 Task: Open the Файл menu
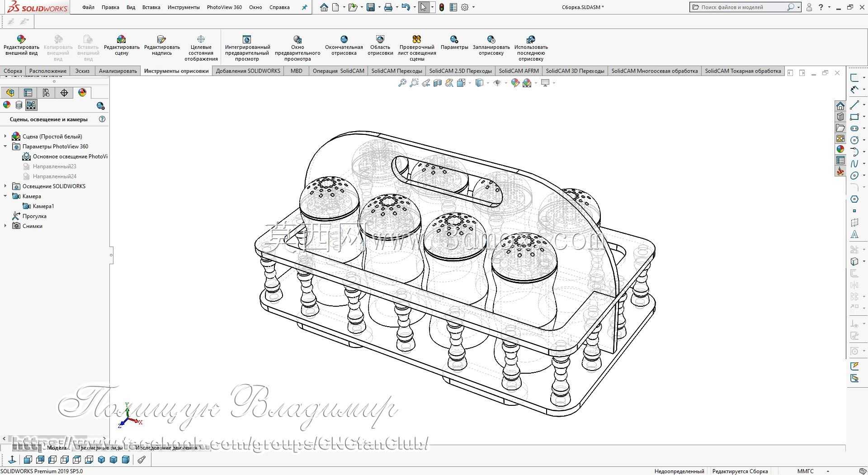(89, 7)
